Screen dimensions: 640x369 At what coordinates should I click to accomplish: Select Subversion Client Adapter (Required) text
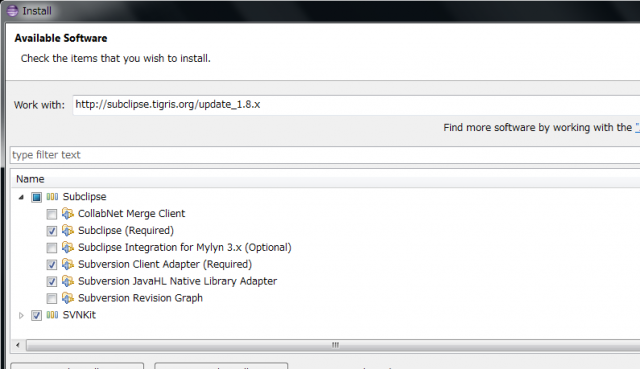point(165,265)
